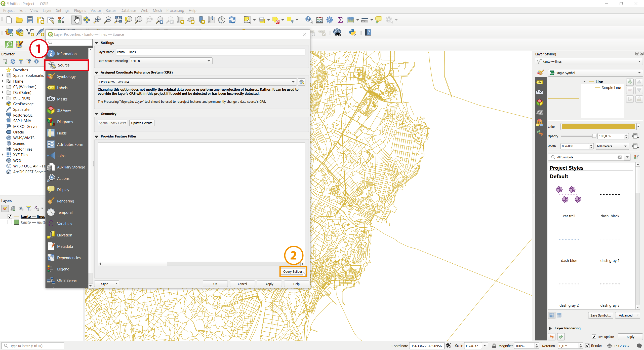Open the Statistical Summary panel

pos(340,20)
